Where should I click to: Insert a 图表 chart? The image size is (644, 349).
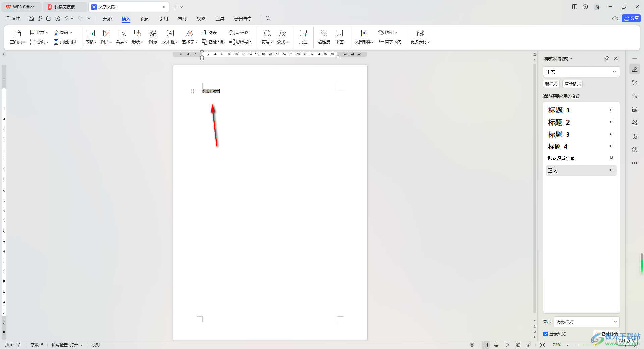point(209,33)
